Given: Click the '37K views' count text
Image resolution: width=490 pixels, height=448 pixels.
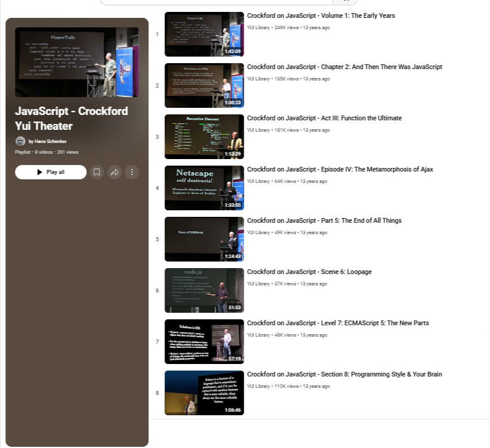Looking at the screenshot, I should (286, 284).
